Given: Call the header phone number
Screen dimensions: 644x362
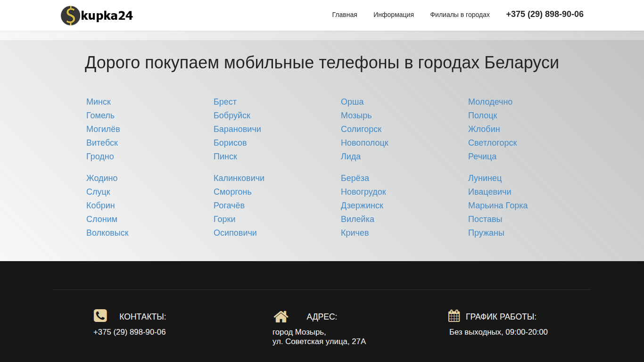Looking at the screenshot, I should coord(545,14).
